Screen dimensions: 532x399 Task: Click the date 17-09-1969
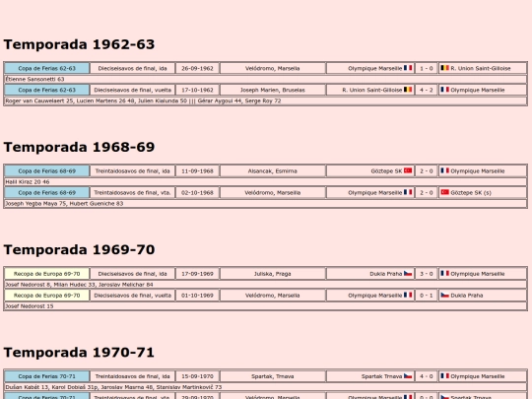(x=197, y=274)
